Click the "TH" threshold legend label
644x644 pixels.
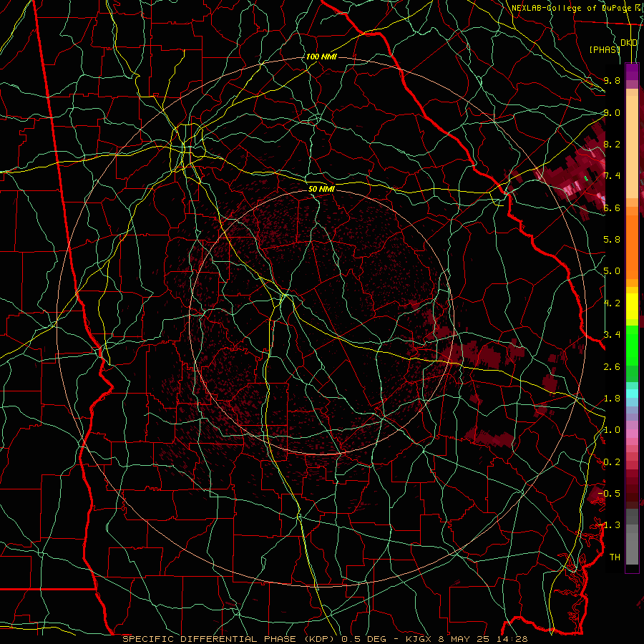click(615, 557)
